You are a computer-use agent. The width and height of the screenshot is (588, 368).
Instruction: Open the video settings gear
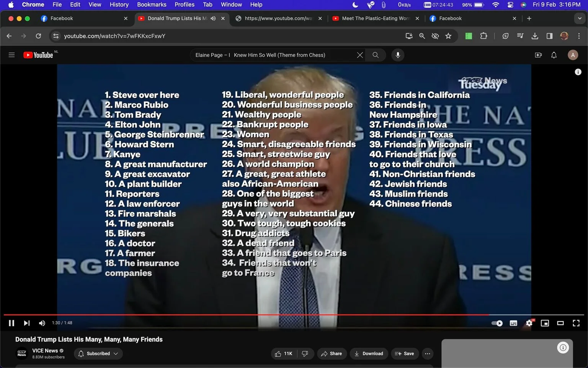click(x=529, y=323)
